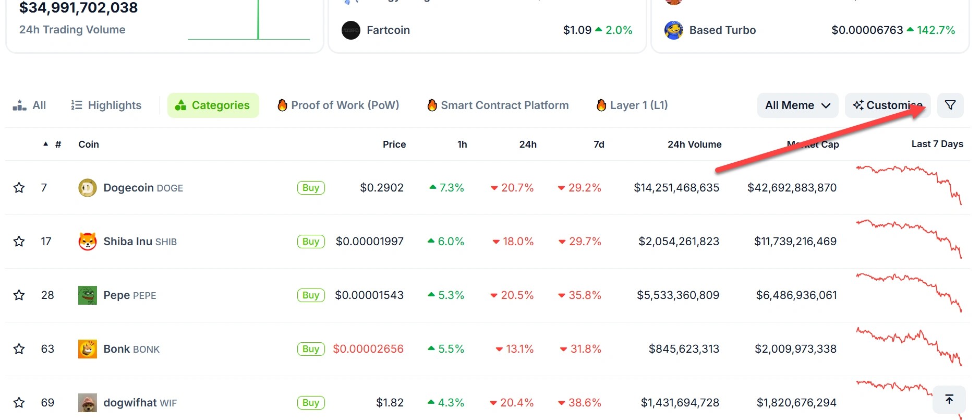Open the Fartcoin trending coin link

coord(388,30)
